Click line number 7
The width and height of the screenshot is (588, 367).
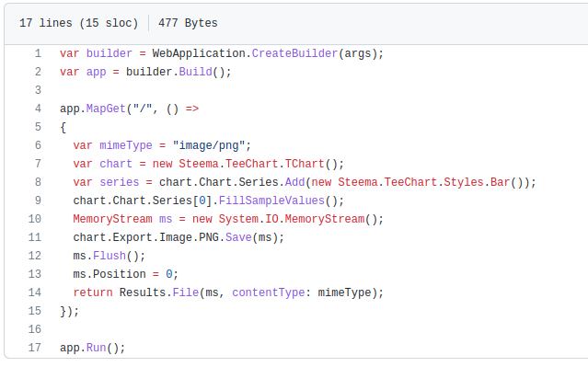tap(38, 164)
